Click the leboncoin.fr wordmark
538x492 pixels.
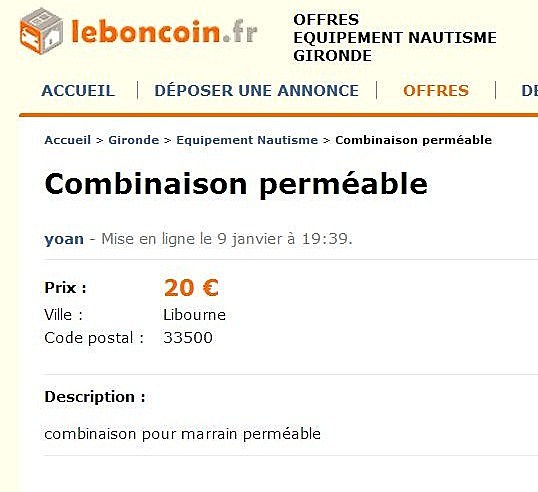coord(164,31)
